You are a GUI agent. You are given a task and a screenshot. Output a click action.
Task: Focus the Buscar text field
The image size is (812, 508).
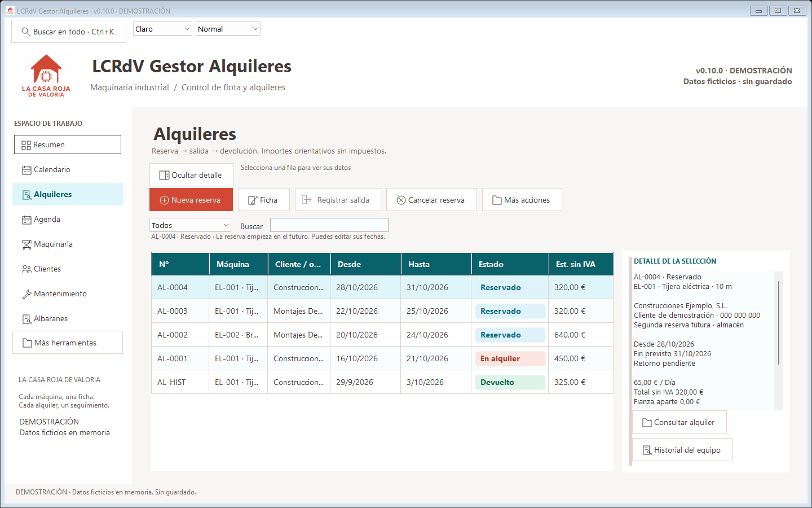point(329,225)
